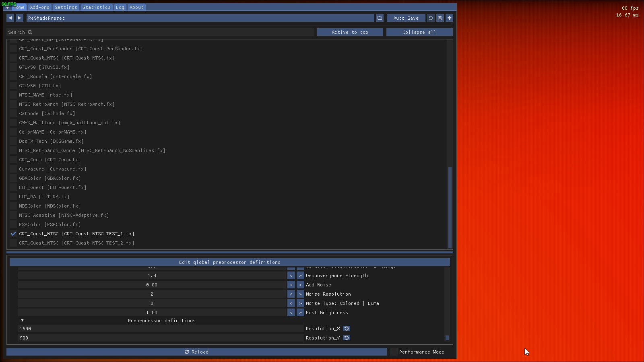Enable the CRT_Royale effect checkbox
The image size is (644, 362).
13,76
